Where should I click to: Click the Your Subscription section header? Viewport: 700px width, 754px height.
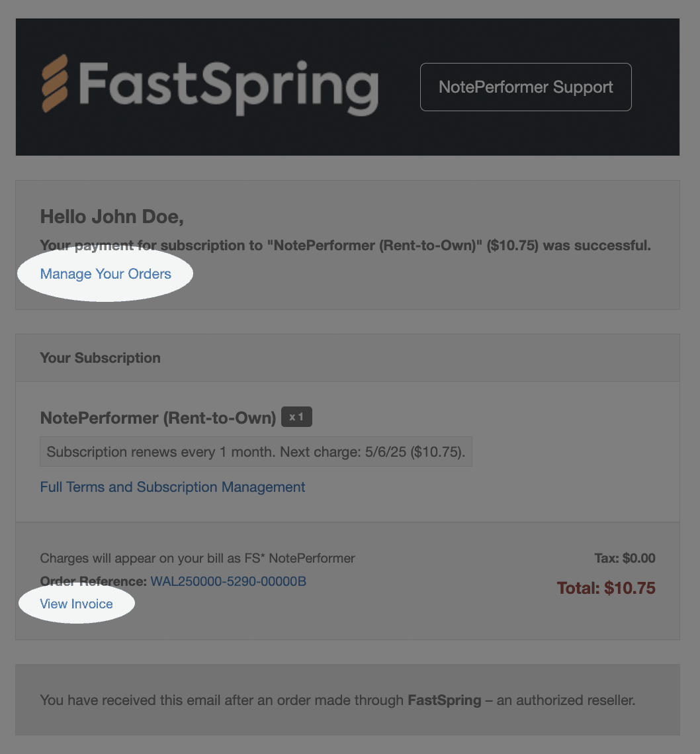coord(100,358)
